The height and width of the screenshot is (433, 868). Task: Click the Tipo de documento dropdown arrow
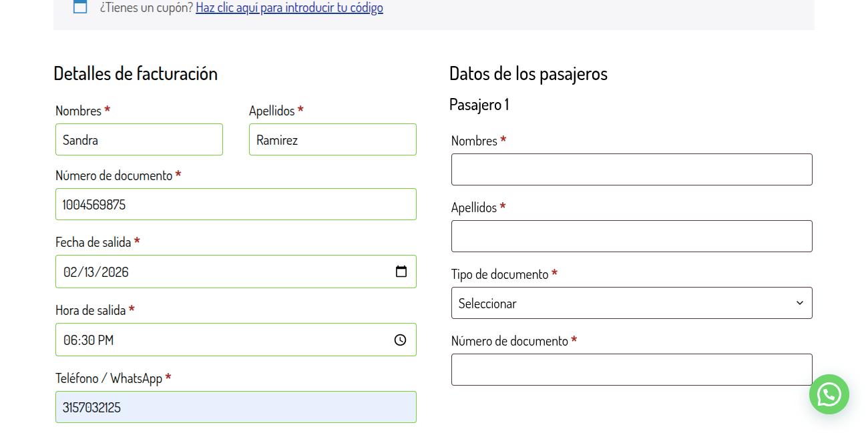(799, 303)
